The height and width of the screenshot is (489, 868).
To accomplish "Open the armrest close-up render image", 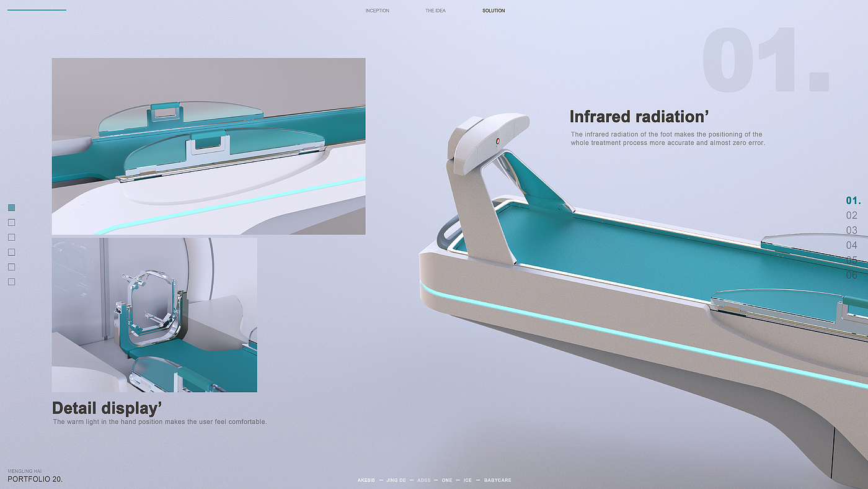I will pos(208,146).
